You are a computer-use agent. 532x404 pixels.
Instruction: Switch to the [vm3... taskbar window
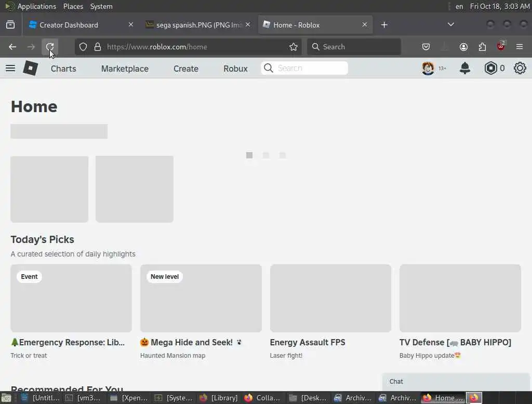[85, 398]
